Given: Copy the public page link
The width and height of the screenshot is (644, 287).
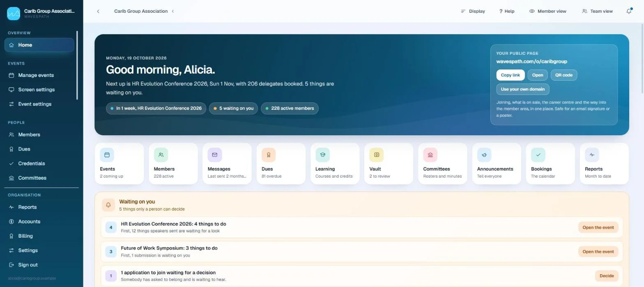Looking at the screenshot, I should 511,75.
